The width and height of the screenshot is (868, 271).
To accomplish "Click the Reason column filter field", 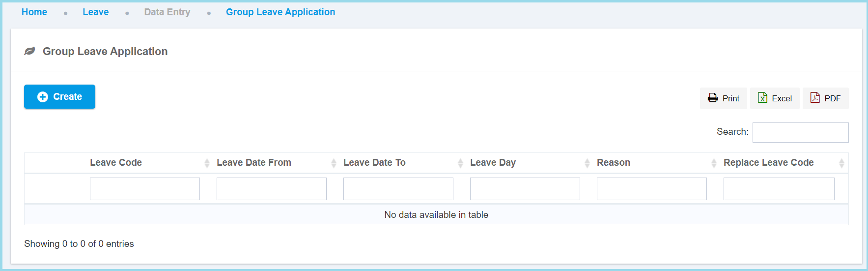I will (652, 189).
